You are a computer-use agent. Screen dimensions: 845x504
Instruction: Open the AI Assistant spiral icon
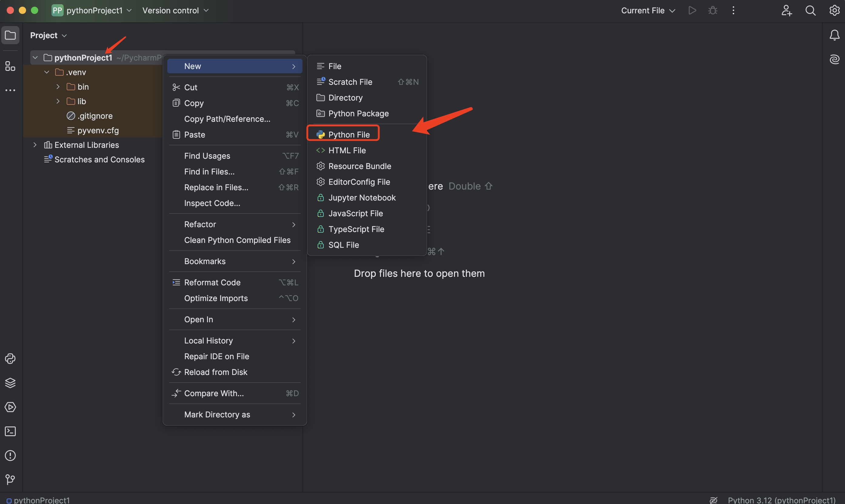[834, 59]
